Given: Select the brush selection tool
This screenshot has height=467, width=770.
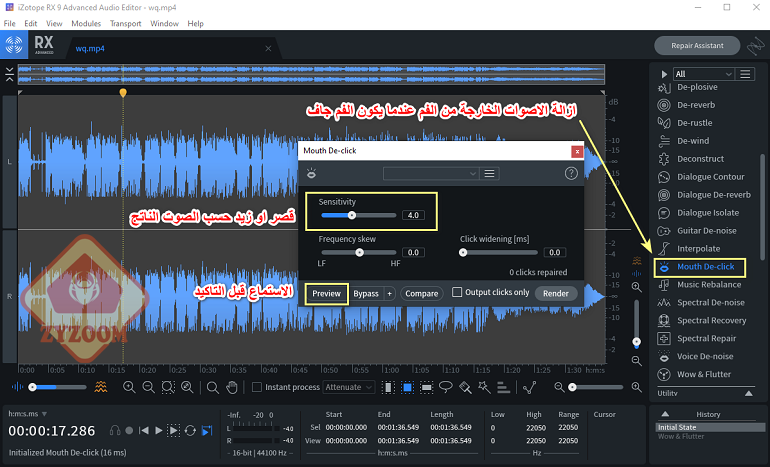Looking at the screenshot, I should (465, 387).
